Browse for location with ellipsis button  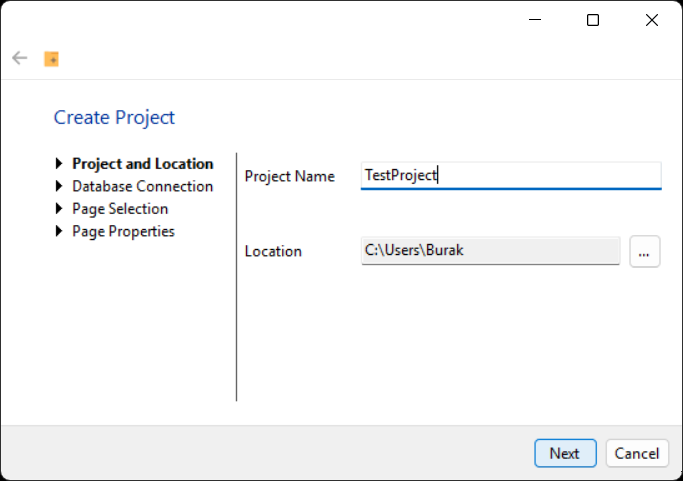point(645,251)
